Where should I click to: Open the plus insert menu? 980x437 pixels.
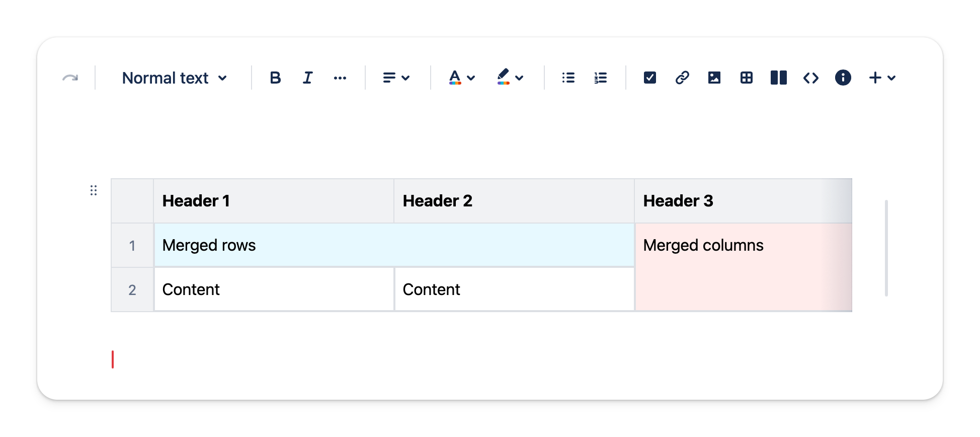click(882, 78)
